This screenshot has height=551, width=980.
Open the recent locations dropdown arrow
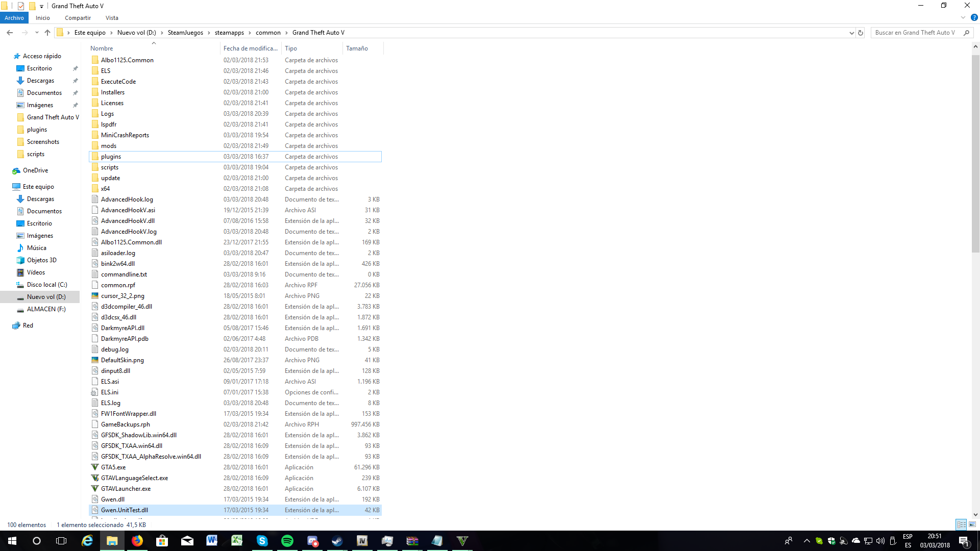click(37, 33)
